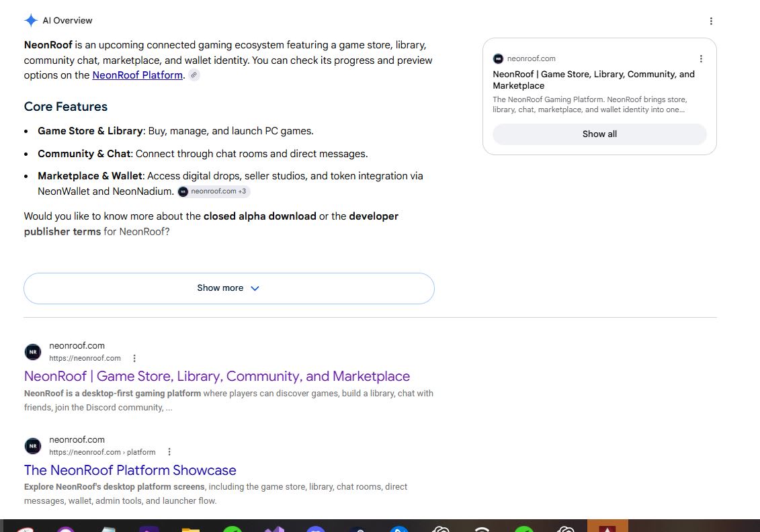Viewport: 760px width, 532px height.
Task: Click the Core Features heading
Action: coord(66,107)
